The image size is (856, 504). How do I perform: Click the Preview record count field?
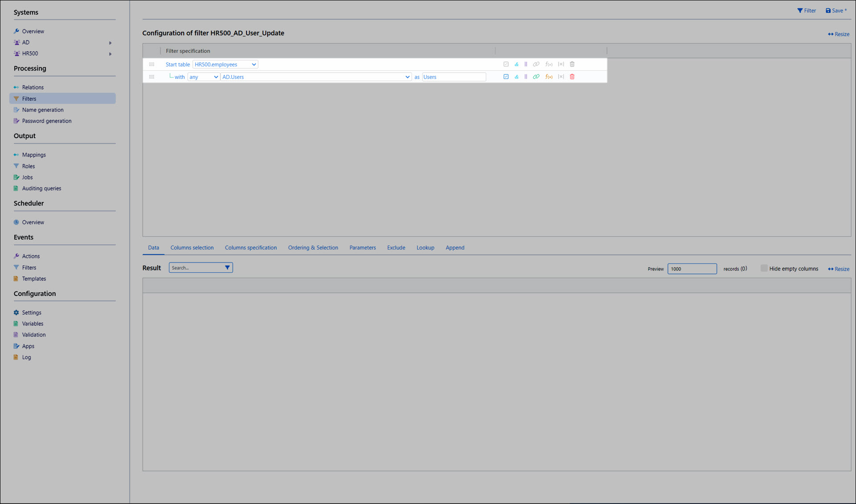(x=691, y=268)
